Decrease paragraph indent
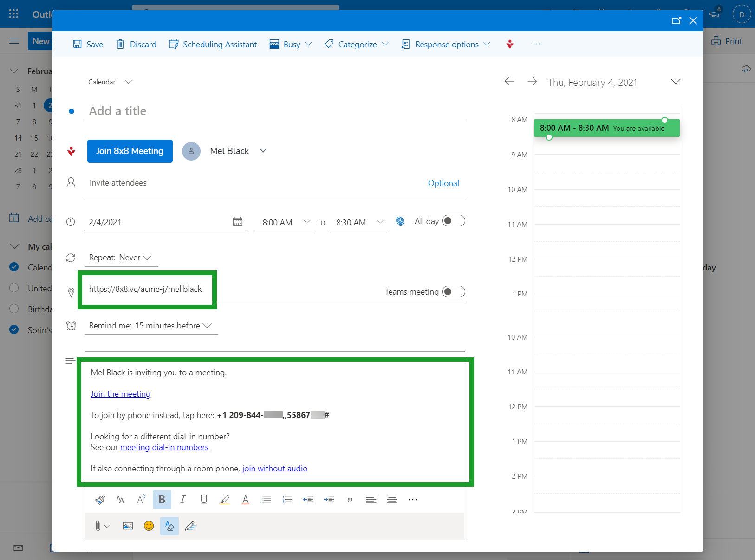 coord(308,500)
